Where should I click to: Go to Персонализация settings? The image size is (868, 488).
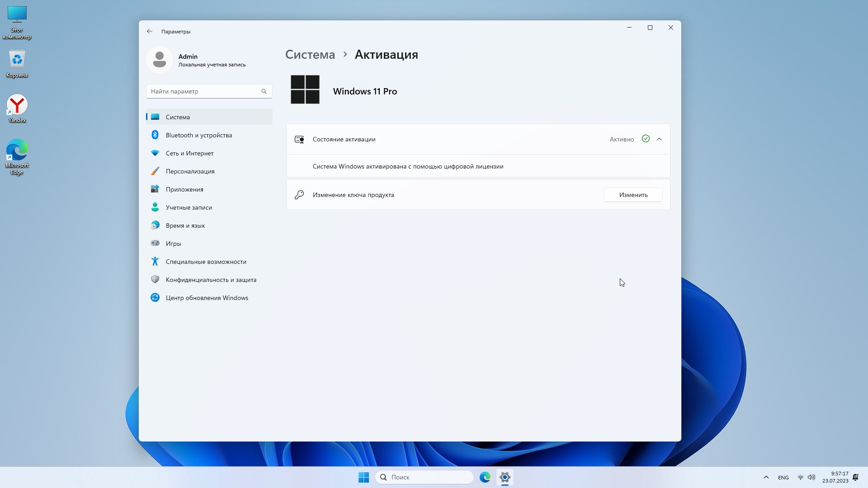190,171
